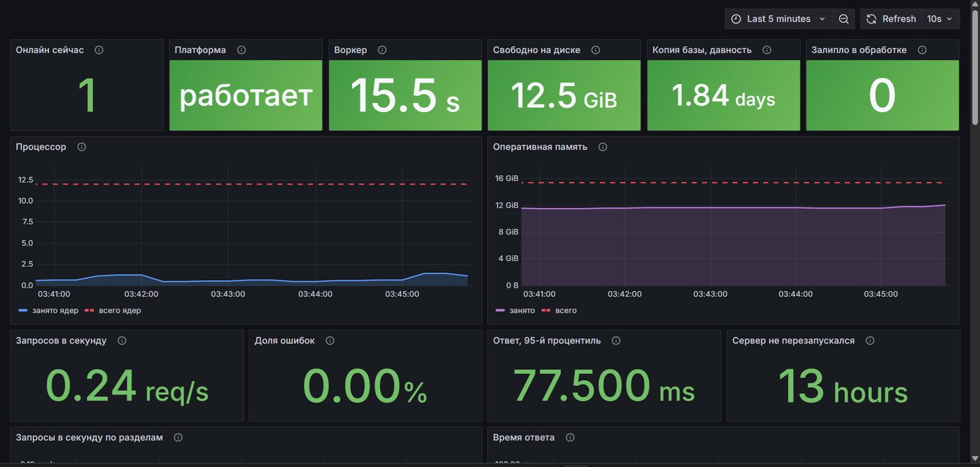The image size is (980, 467).
Task: Click the 0.00% error rate value
Action: pos(365,386)
